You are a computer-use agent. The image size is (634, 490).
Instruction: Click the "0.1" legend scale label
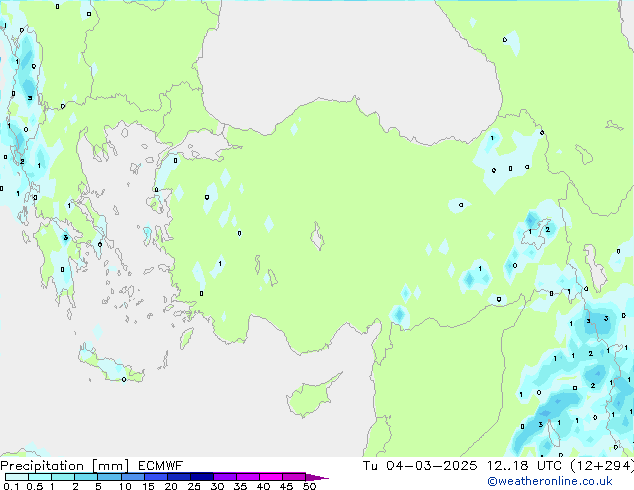point(11,486)
